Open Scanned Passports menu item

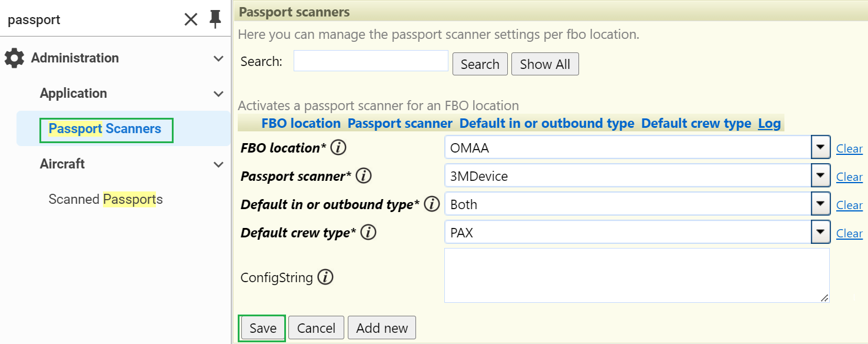pos(106,200)
